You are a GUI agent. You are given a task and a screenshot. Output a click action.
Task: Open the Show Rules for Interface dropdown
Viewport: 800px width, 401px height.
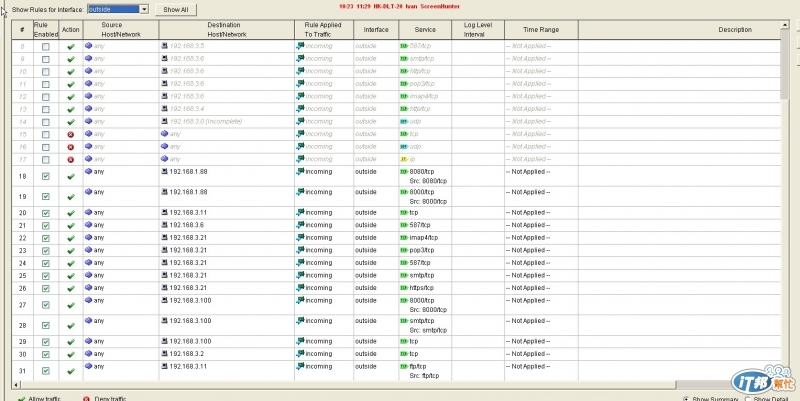[144, 9]
